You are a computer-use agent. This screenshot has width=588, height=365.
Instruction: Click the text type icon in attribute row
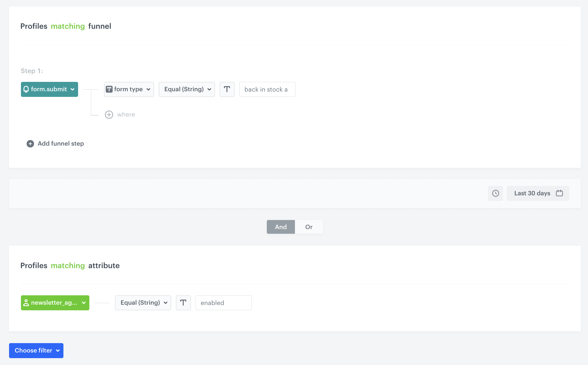(x=183, y=302)
